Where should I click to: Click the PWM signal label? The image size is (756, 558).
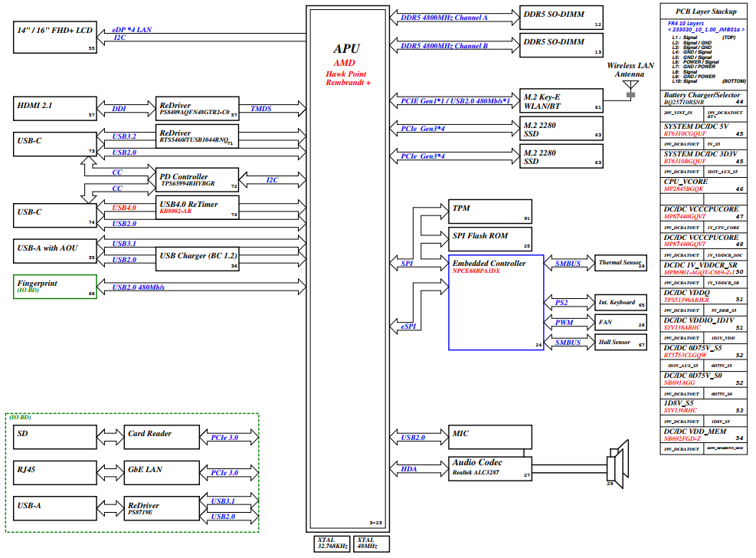tap(564, 323)
